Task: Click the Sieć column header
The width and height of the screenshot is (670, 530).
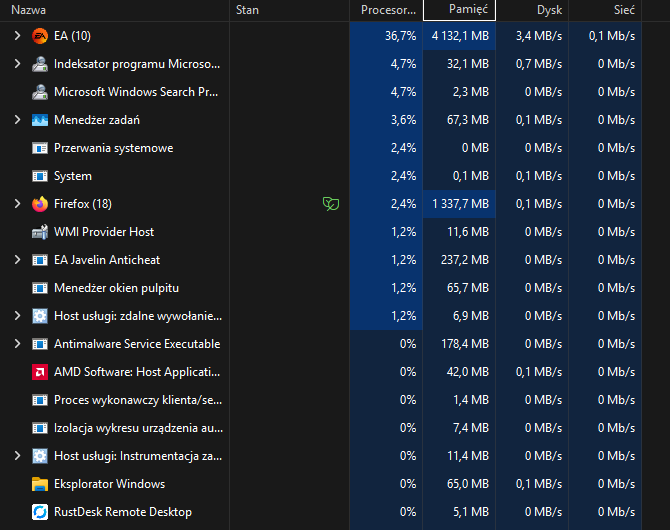Action: (625, 10)
